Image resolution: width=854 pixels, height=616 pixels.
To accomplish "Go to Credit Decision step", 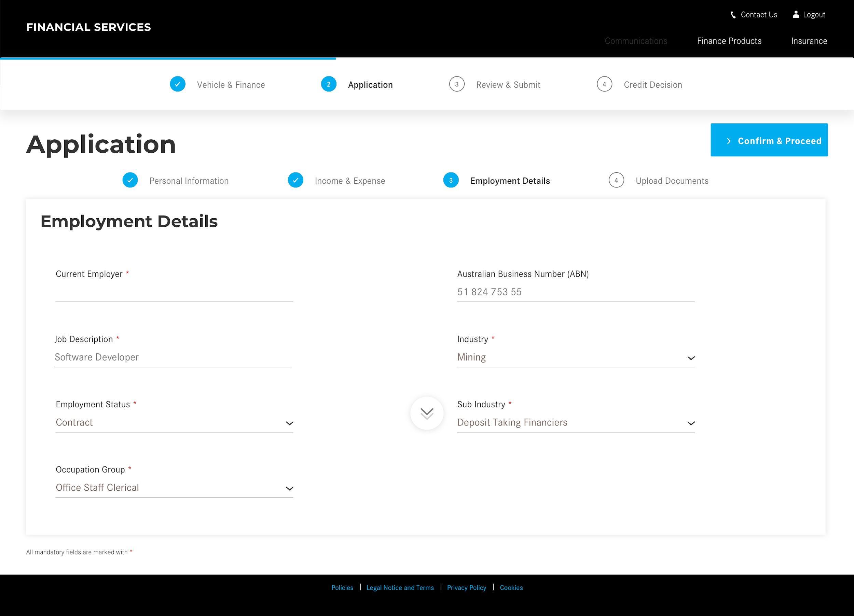I will (x=652, y=85).
